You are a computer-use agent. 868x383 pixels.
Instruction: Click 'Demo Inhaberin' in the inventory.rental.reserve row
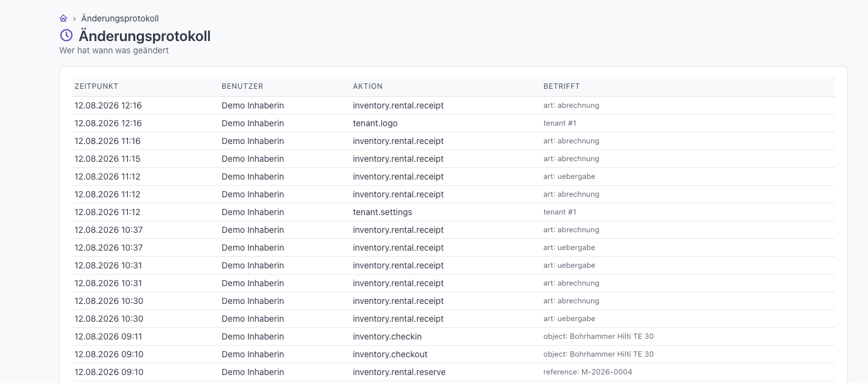(x=253, y=372)
